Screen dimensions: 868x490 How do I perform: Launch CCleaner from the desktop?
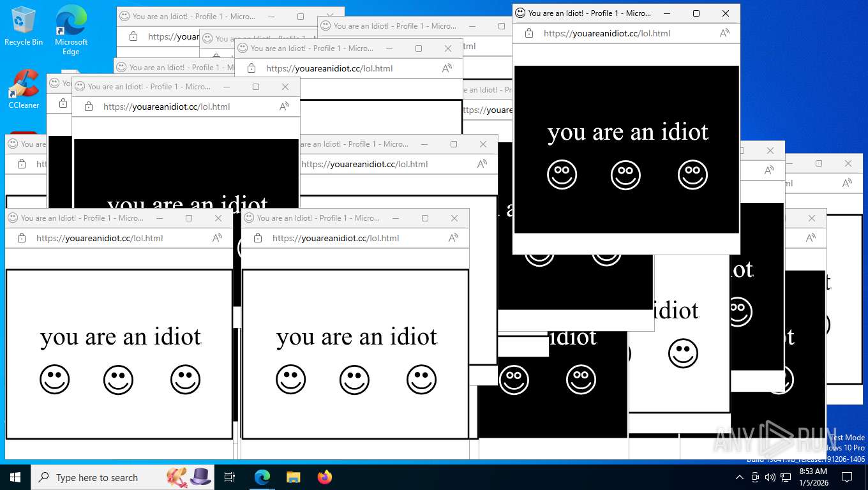[24, 89]
